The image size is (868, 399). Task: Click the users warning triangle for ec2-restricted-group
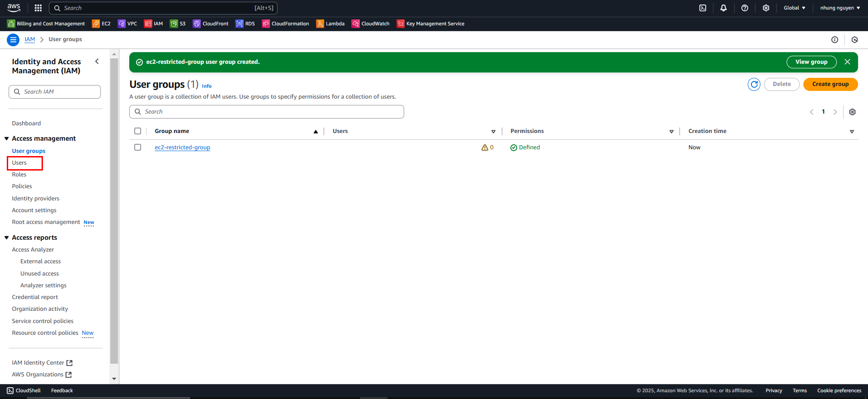coord(485,147)
